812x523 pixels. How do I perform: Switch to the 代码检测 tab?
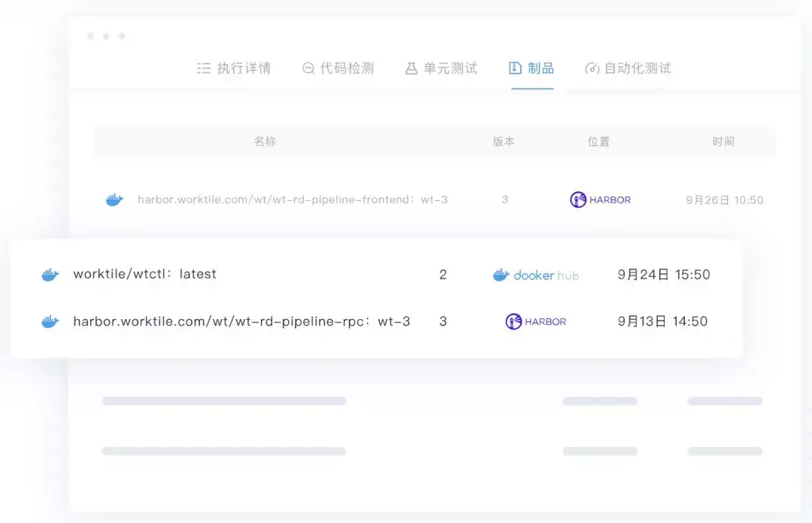click(338, 68)
